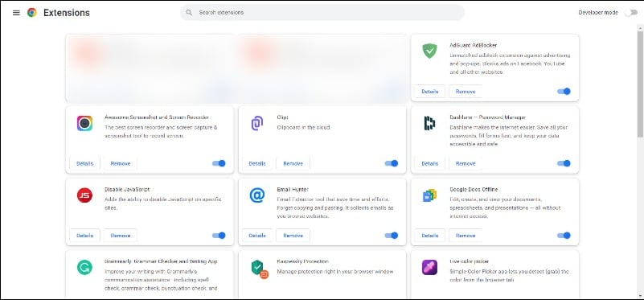Click the 'Developer mode' label
Image resolution: width=644 pixels, height=300 pixels.
(x=598, y=13)
